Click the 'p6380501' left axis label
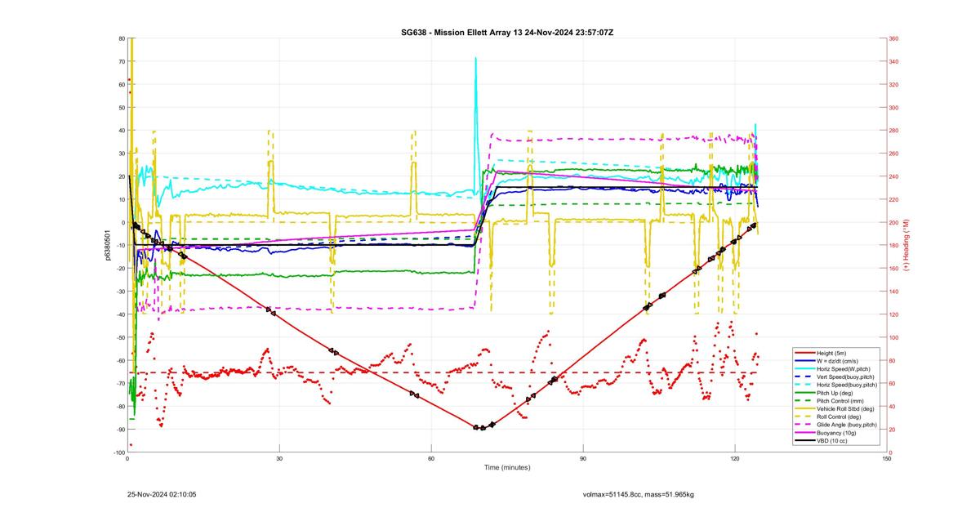 [x=106, y=245]
